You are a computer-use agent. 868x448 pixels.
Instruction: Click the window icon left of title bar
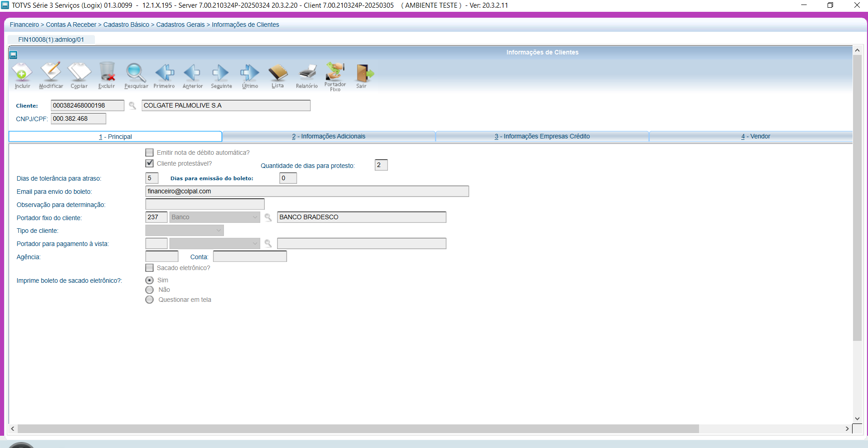tap(13, 55)
